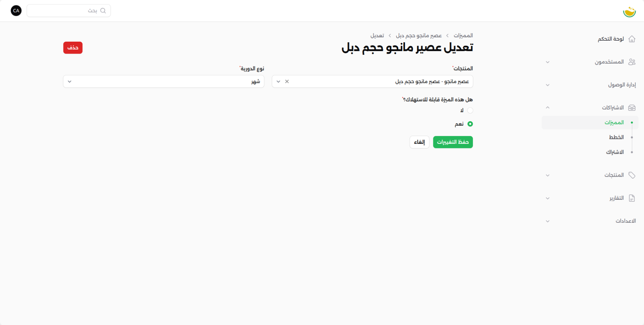Open the الخطط sidebar item
Image resolution: width=644 pixels, height=325 pixels.
[x=616, y=137]
